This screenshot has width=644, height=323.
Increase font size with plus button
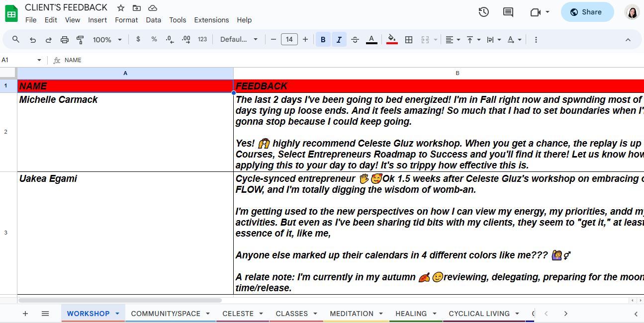(x=305, y=39)
